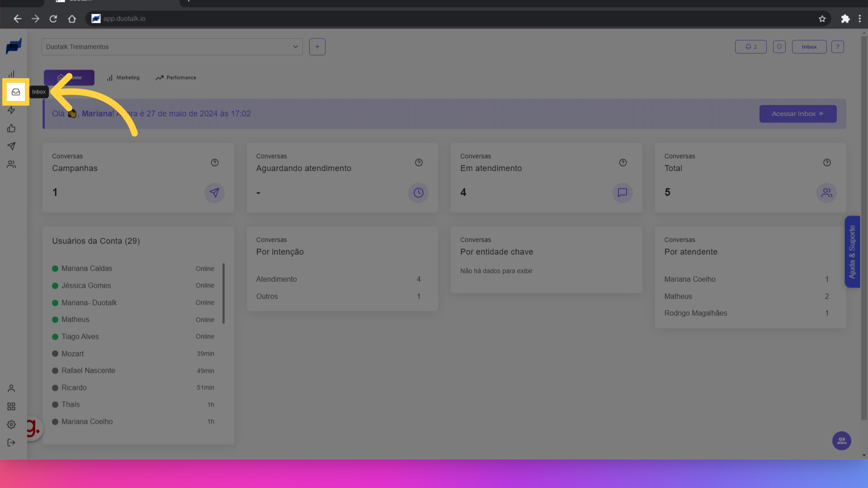Click the plus button beside account selector
This screenshot has width=868, height=488.
[x=317, y=47]
